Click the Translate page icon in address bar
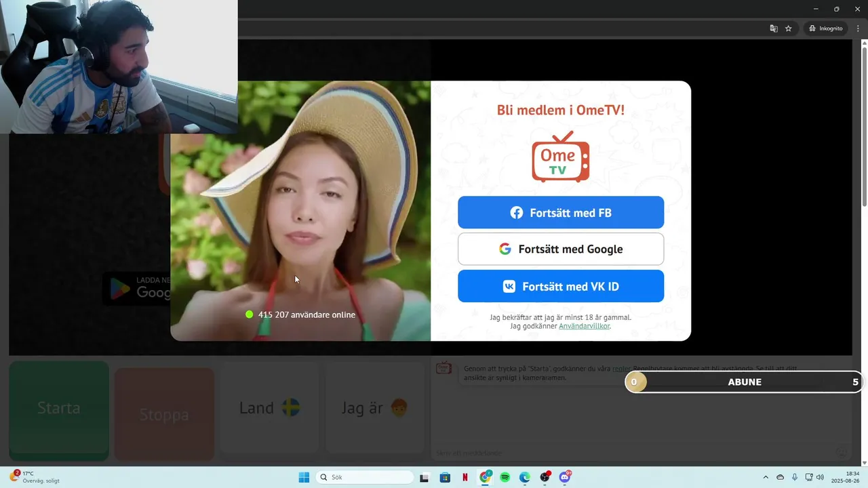The width and height of the screenshot is (868, 488). [774, 28]
